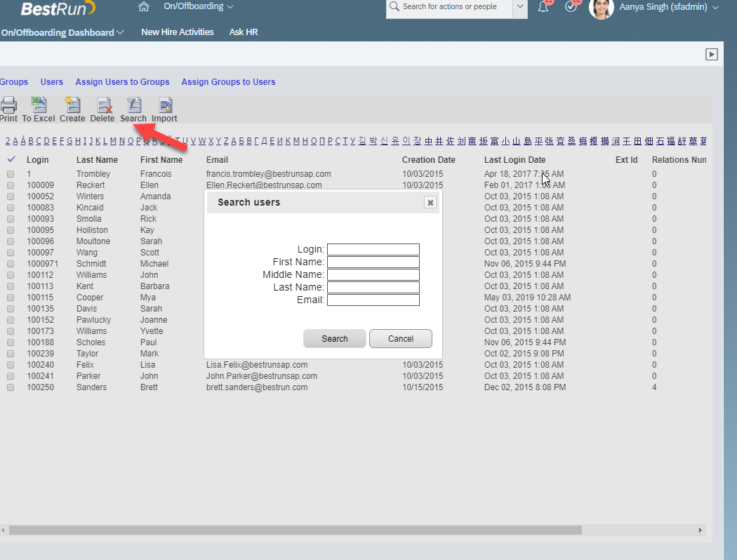Click date May 03, 2019 10:28 AM
The width and height of the screenshot is (737, 560).
tap(527, 298)
